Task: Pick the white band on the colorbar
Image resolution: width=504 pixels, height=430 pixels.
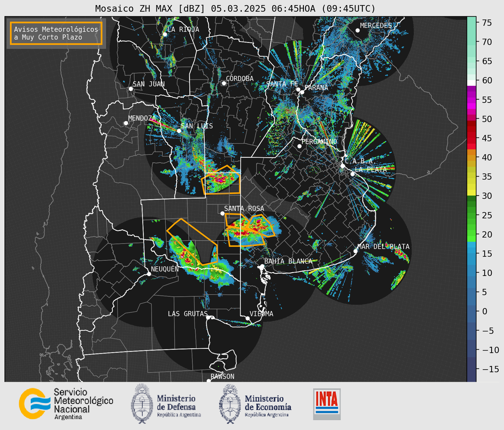Action: pyautogui.click(x=471, y=83)
